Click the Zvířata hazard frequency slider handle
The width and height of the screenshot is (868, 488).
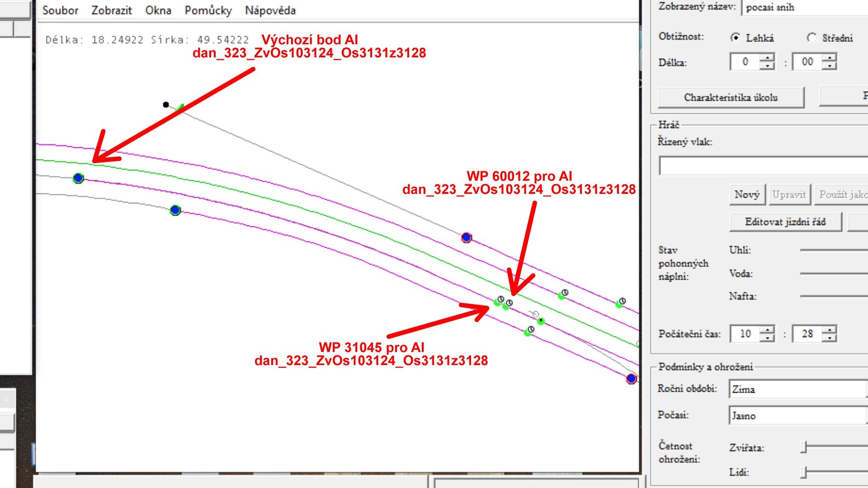804,447
